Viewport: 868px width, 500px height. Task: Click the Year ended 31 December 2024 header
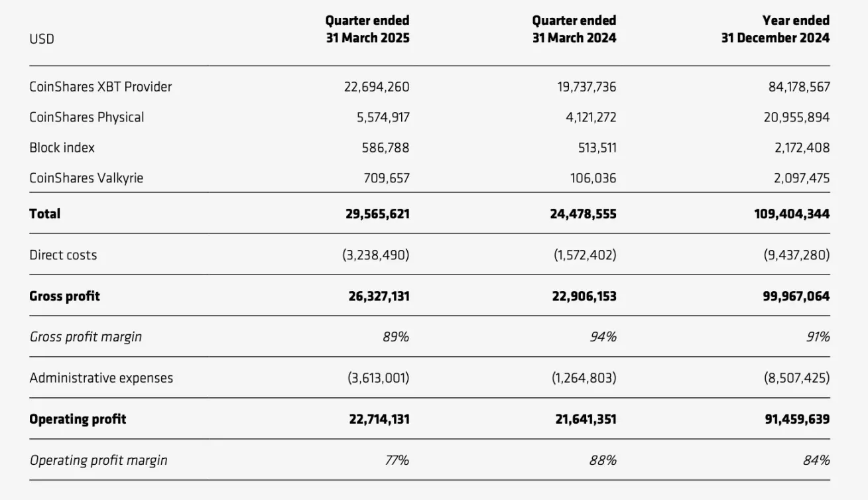tap(775, 29)
